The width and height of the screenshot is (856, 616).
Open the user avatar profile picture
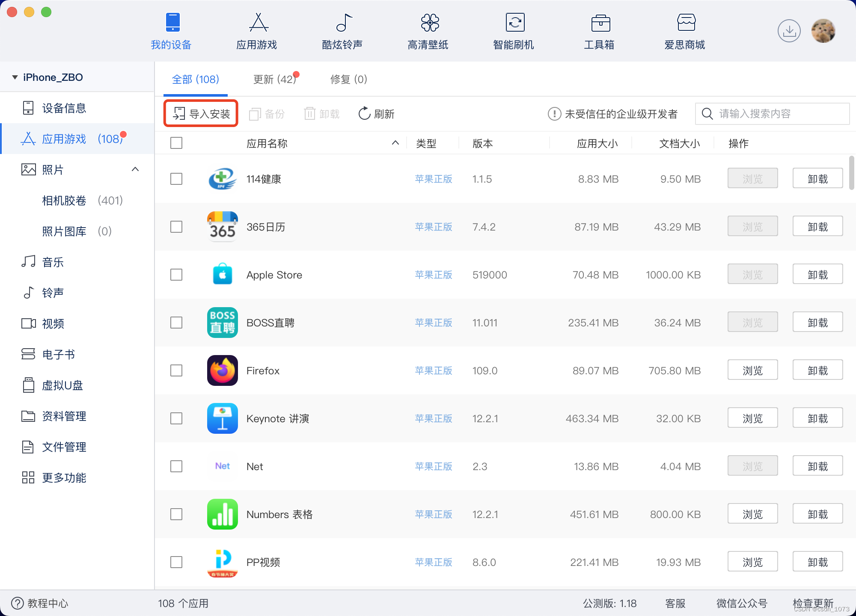[x=823, y=31]
